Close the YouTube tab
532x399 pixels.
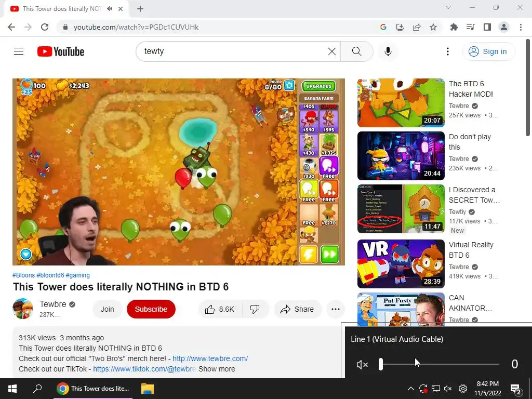point(121,9)
